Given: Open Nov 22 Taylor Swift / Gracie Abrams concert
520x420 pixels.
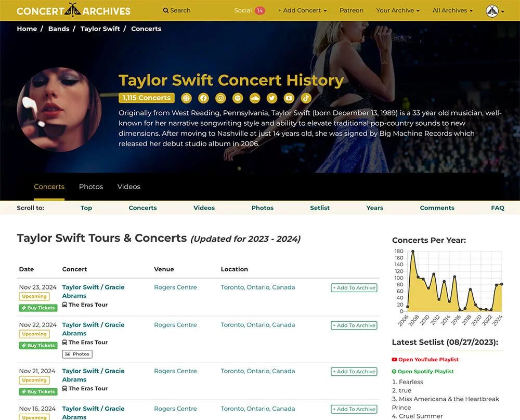Looking at the screenshot, I should [93, 329].
